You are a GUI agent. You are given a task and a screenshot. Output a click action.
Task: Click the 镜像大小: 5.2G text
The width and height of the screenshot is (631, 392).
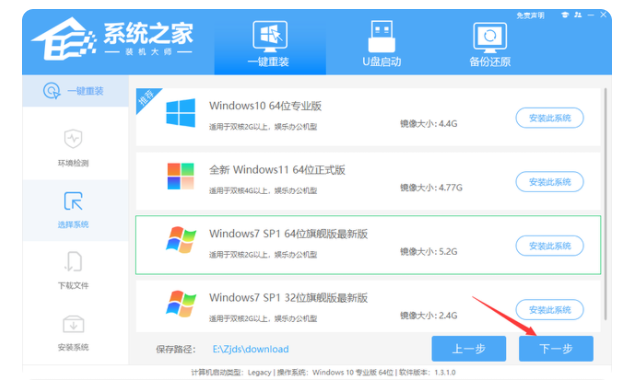point(429,252)
